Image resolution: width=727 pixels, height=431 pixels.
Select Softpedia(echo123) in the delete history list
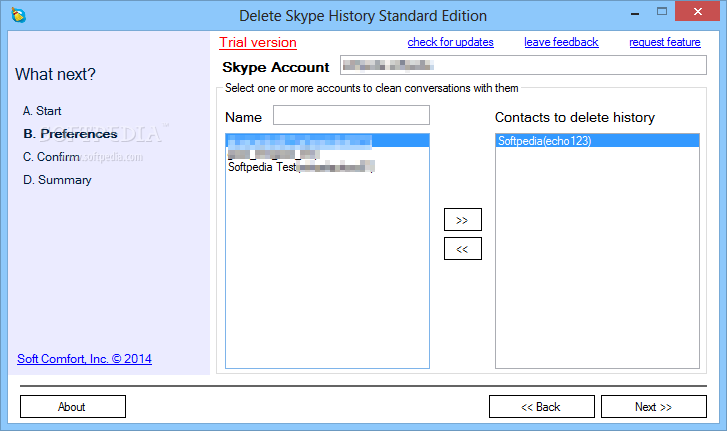pos(597,141)
